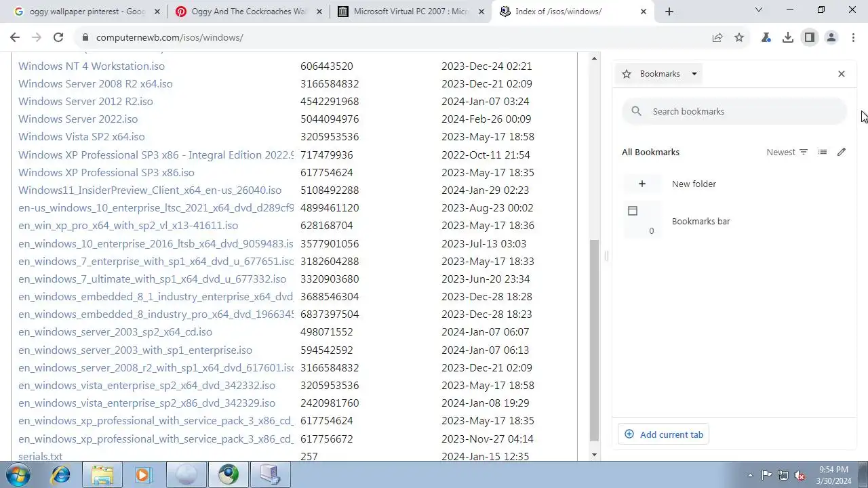The image size is (868, 488).
Task: Open Newest sort order dropdown
Action: pyautogui.click(x=787, y=152)
